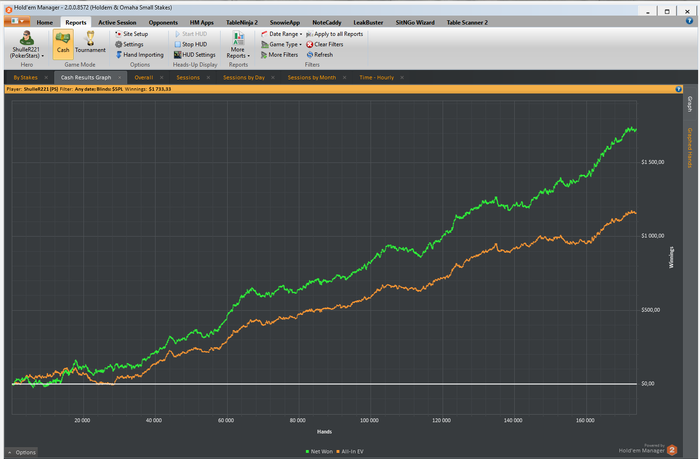Open More Filters
The height and width of the screenshot is (459, 700).
279,54
